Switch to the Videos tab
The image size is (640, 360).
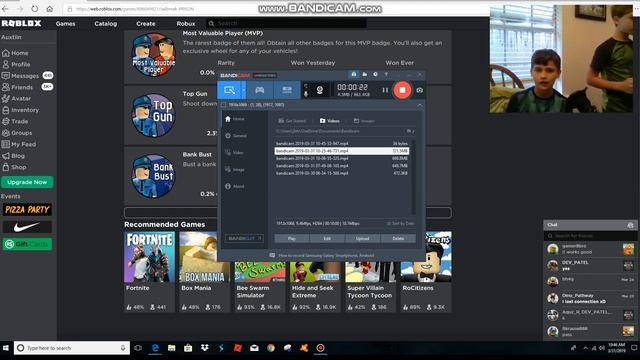[x=330, y=121]
